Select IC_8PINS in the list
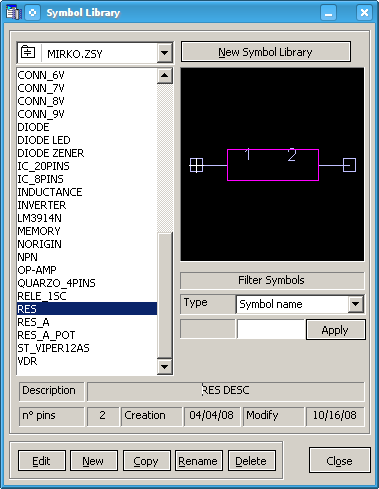Viewport: 379px width, 489px height. coord(87,179)
